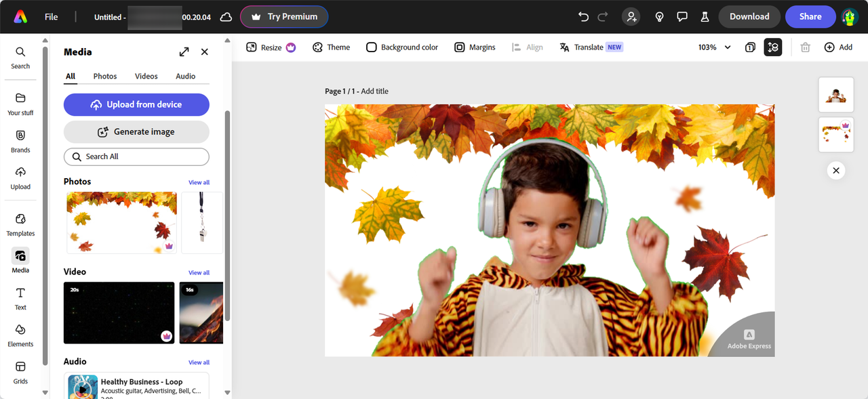This screenshot has height=399, width=868.
Task: Choose Background color
Action: [402, 47]
